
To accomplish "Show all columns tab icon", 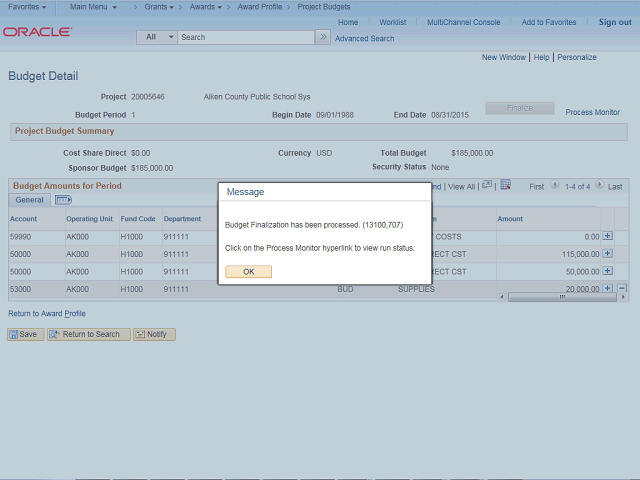I will click(x=63, y=200).
